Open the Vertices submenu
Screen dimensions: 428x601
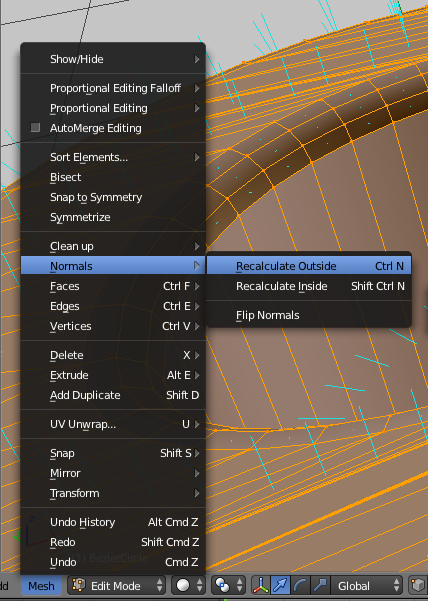click(113, 326)
